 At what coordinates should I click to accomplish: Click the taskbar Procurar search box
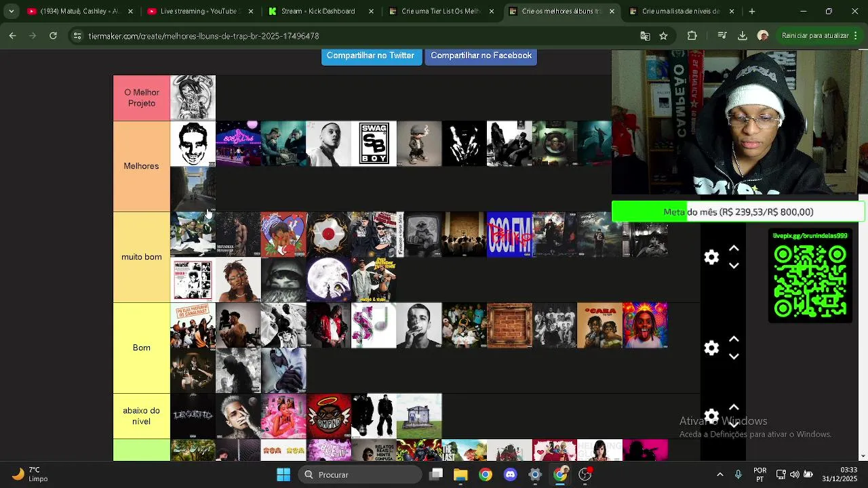point(360,474)
